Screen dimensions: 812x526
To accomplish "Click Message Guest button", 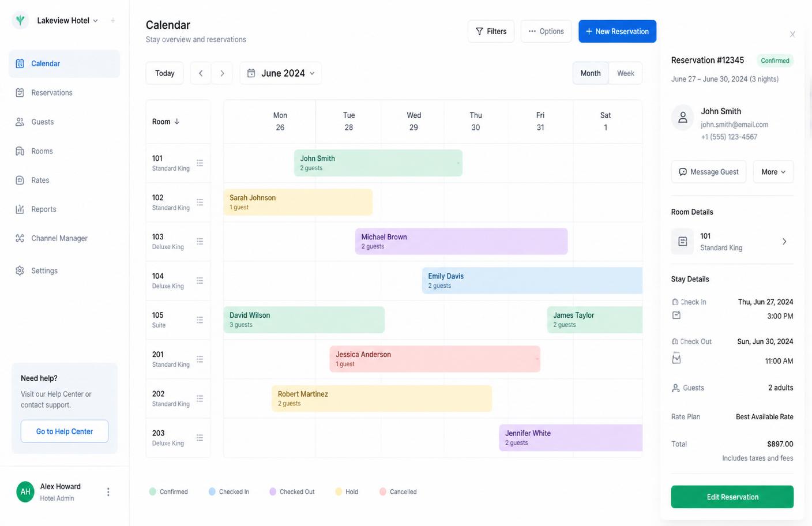I will pos(709,172).
